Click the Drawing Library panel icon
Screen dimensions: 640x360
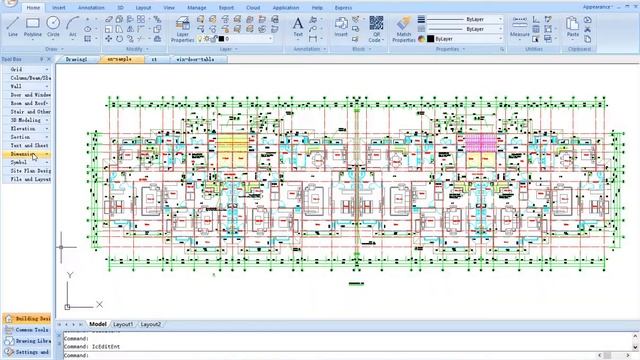8,340
